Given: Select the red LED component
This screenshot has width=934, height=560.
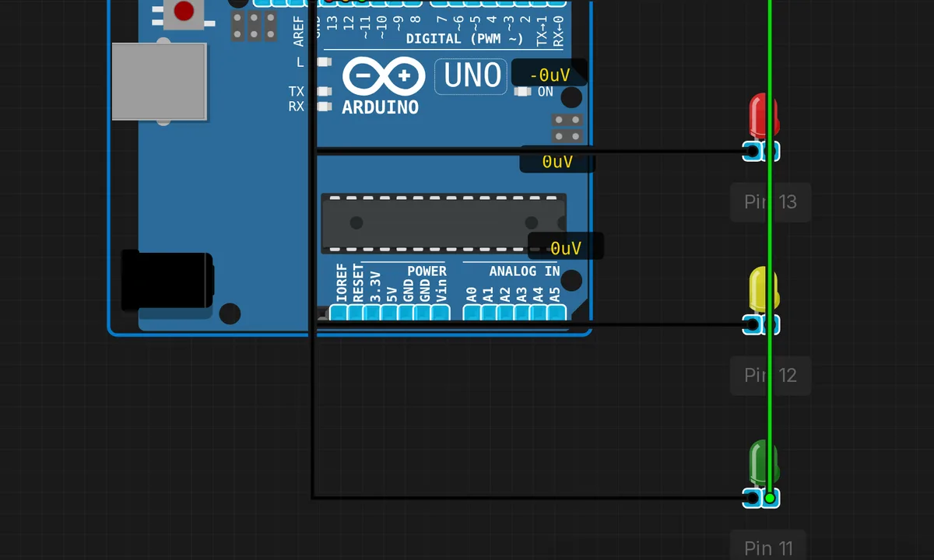Looking at the screenshot, I should (x=763, y=117).
